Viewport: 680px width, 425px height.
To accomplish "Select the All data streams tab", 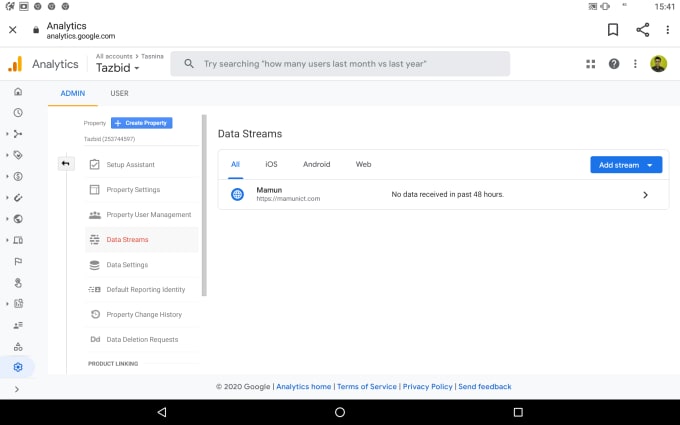I will pos(235,164).
